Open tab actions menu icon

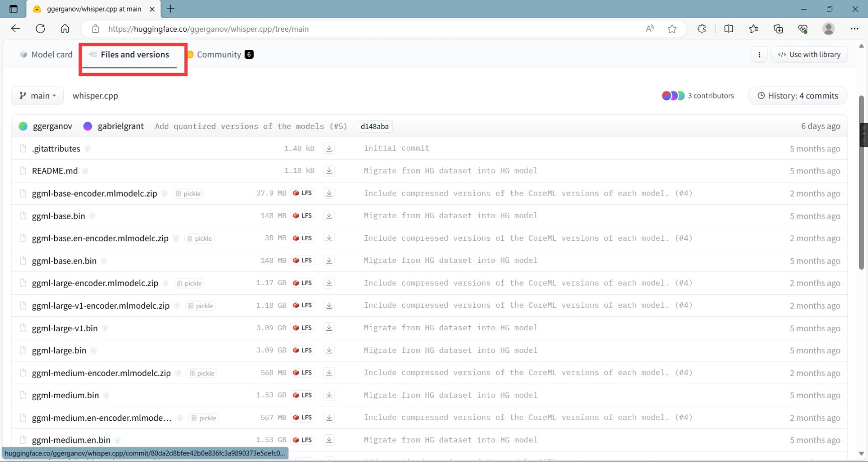[x=14, y=9]
